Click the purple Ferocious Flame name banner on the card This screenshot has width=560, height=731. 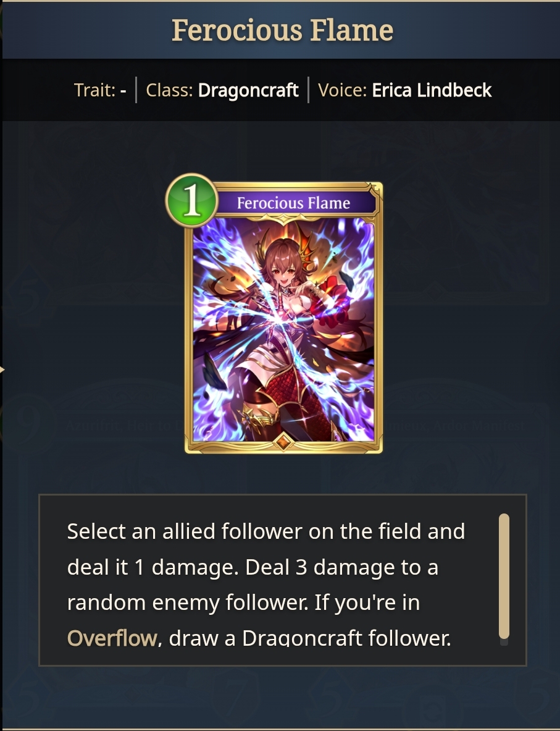click(293, 203)
